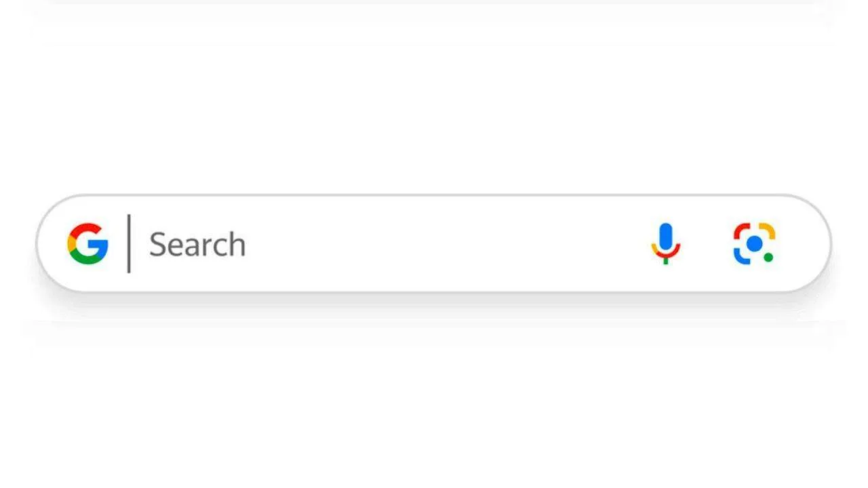Tap the Google G logo
The height and width of the screenshot is (488, 868).
pos(88,244)
